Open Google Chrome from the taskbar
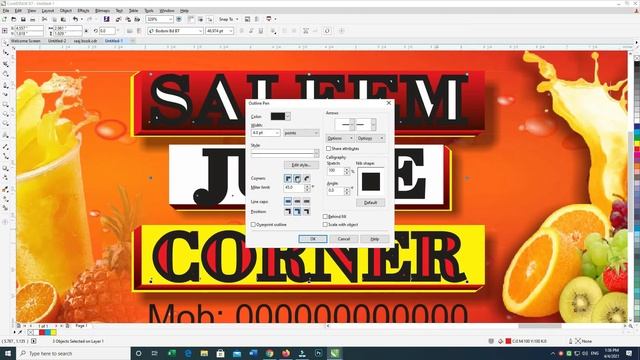The height and width of the screenshot is (360, 640). point(269,353)
